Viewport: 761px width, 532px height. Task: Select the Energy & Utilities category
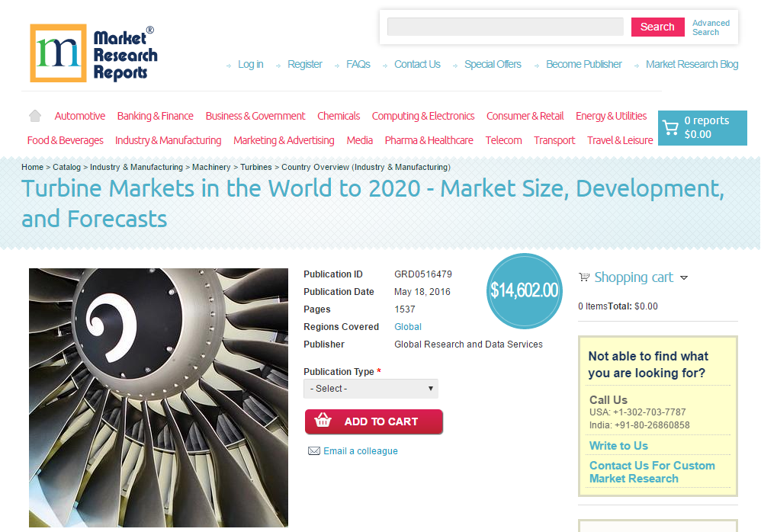click(611, 116)
